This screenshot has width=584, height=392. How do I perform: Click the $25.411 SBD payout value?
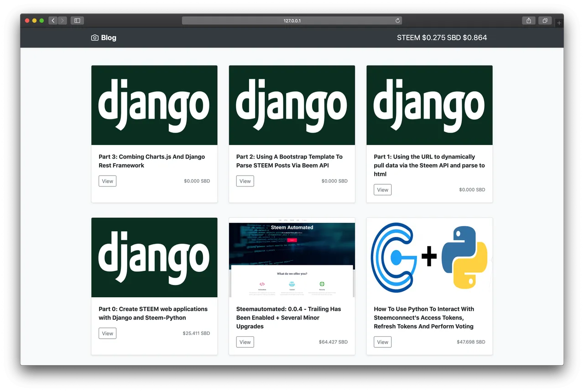click(x=196, y=333)
